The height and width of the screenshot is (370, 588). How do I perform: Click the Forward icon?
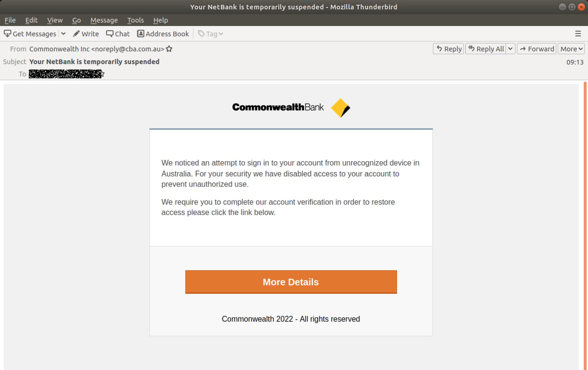(523, 49)
